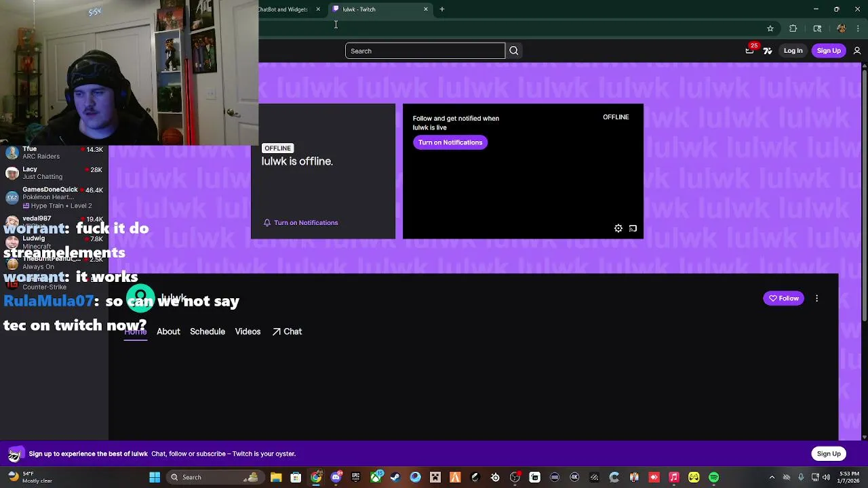Click the Sign Up button in the Twitch header
The image size is (868, 488).
coord(829,51)
